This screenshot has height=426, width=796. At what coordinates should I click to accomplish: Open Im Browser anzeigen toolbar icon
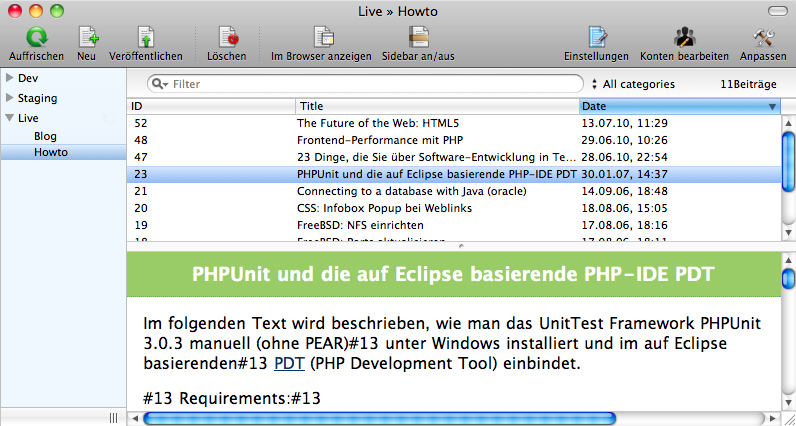pyautogui.click(x=323, y=37)
